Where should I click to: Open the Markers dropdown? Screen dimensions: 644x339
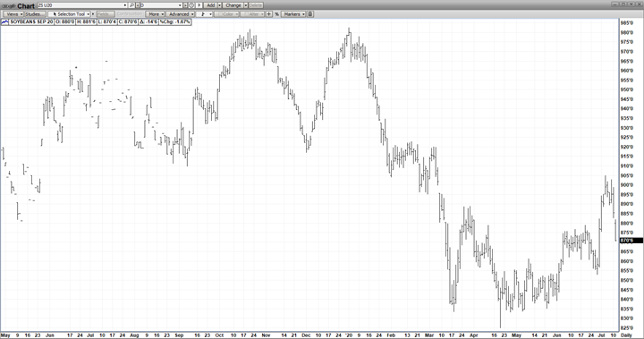(293, 14)
